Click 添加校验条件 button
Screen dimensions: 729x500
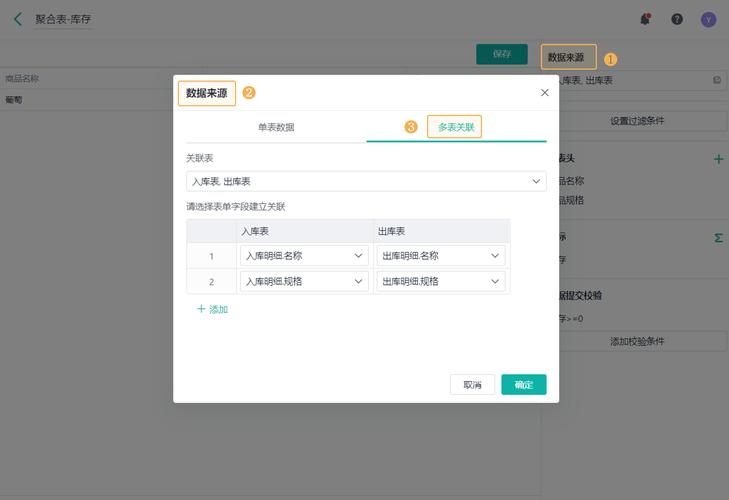click(x=637, y=341)
